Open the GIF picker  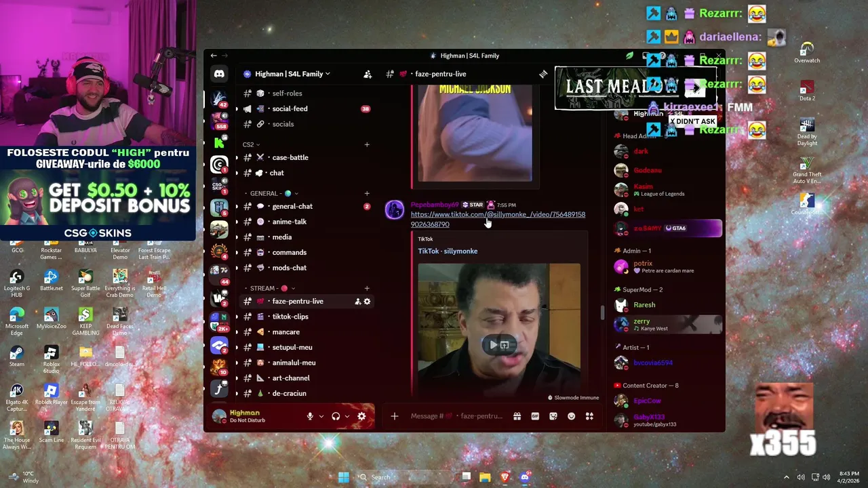pyautogui.click(x=535, y=416)
